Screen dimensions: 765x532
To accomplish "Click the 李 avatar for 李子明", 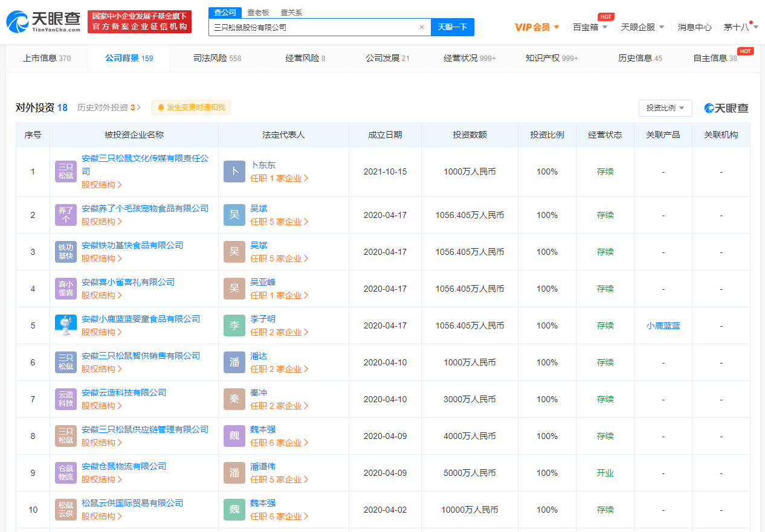I will 234,325.
